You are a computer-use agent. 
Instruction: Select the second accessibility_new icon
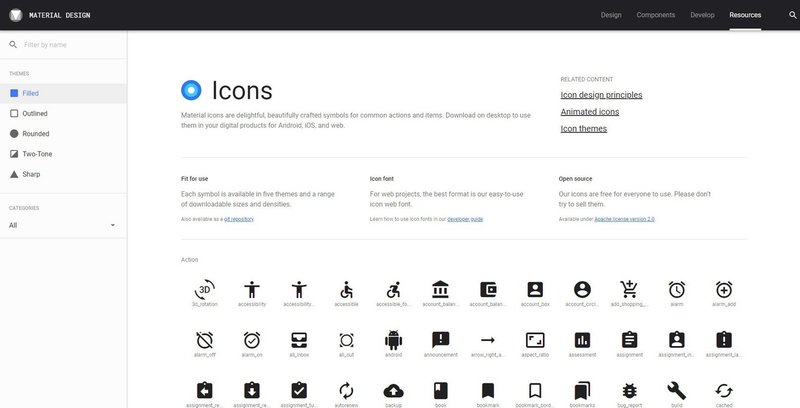pyautogui.click(x=299, y=290)
